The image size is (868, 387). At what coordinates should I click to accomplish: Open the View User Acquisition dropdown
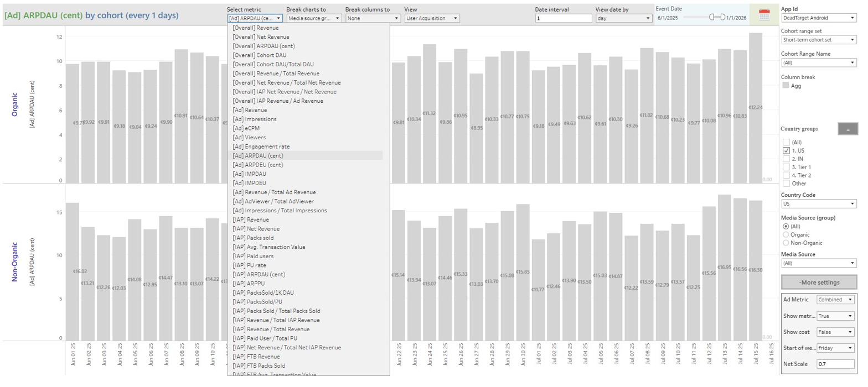tap(432, 18)
